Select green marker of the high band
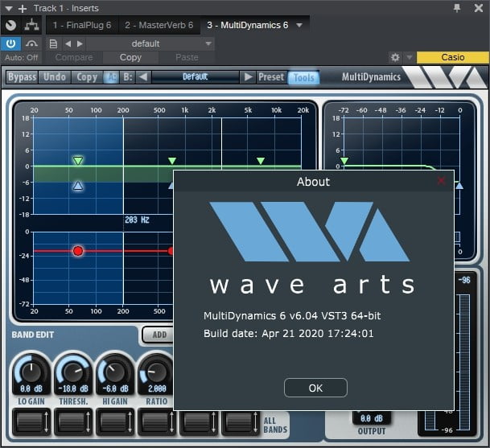 261,161
